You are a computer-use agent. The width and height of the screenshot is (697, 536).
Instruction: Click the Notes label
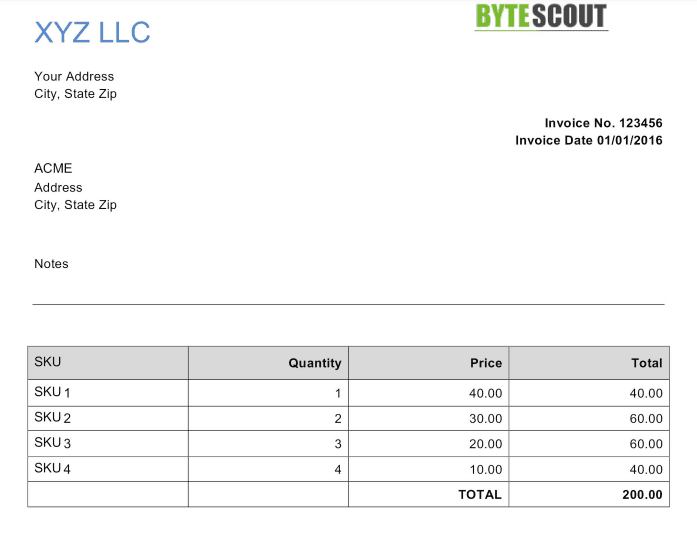[x=51, y=264]
